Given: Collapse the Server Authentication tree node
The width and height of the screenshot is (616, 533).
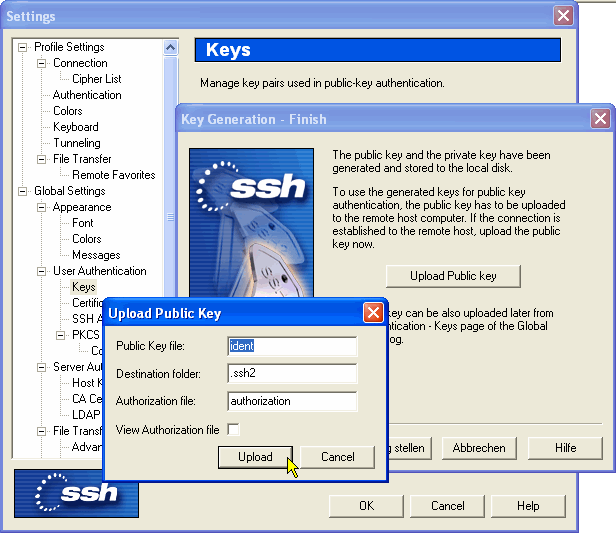Looking at the screenshot, I should pyautogui.click(x=41, y=367).
